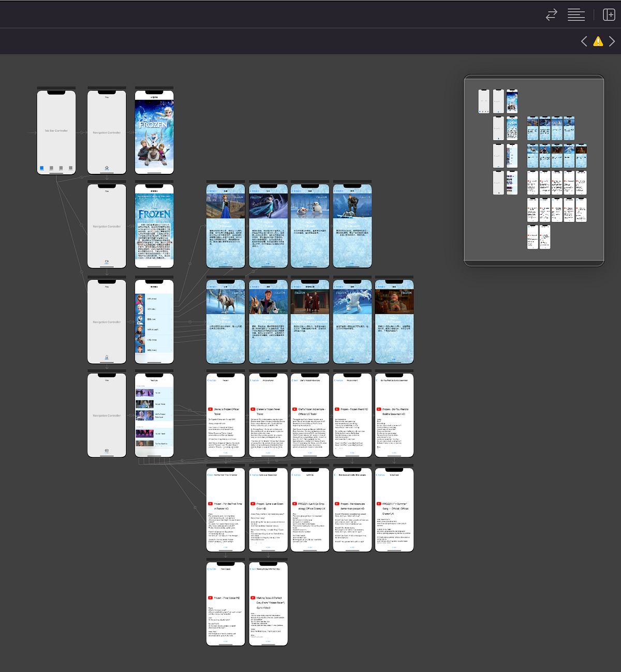621x672 pixels.
Task: Click the add editor pane icon
Action: (x=609, y=14)
